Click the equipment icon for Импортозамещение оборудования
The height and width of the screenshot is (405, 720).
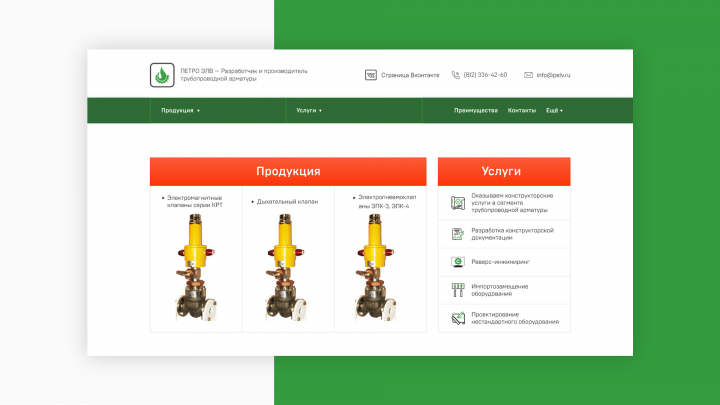coord(458,290)
